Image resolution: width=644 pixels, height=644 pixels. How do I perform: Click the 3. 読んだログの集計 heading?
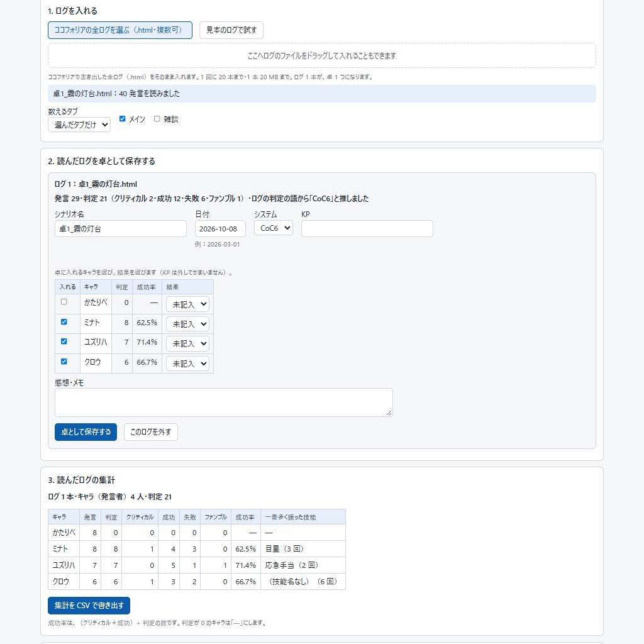81,480
